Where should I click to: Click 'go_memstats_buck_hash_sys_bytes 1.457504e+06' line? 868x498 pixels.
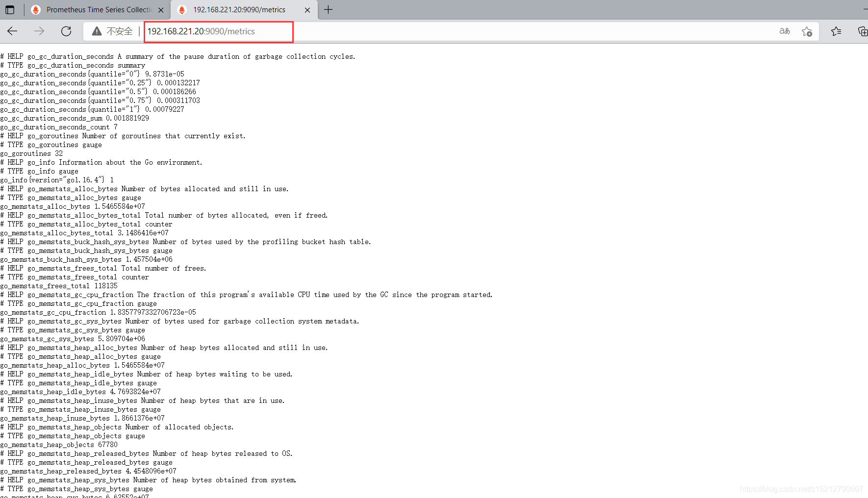coord(86,259)
